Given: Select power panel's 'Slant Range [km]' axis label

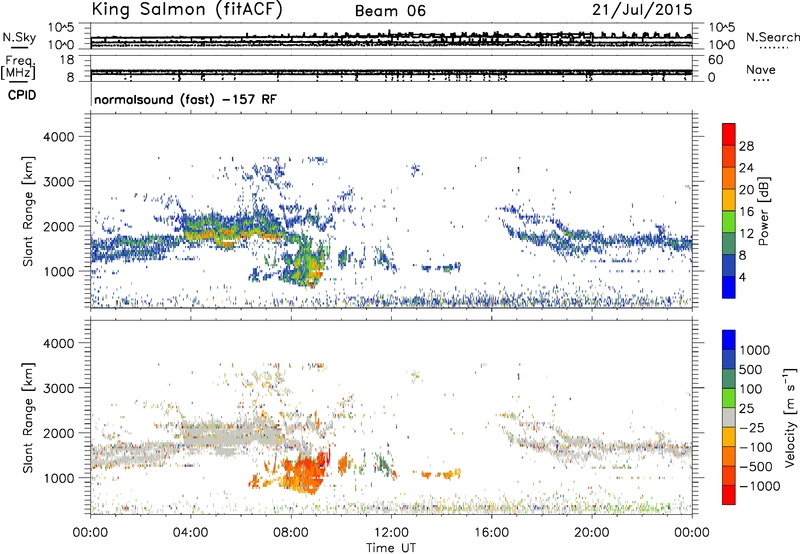Looking at the screenshot, I should 28,211.
